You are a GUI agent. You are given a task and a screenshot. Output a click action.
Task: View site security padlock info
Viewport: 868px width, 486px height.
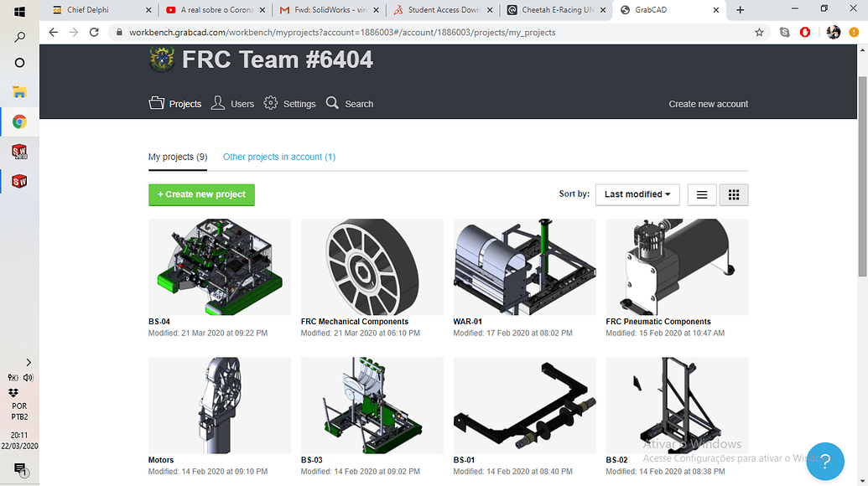point(119,32)
